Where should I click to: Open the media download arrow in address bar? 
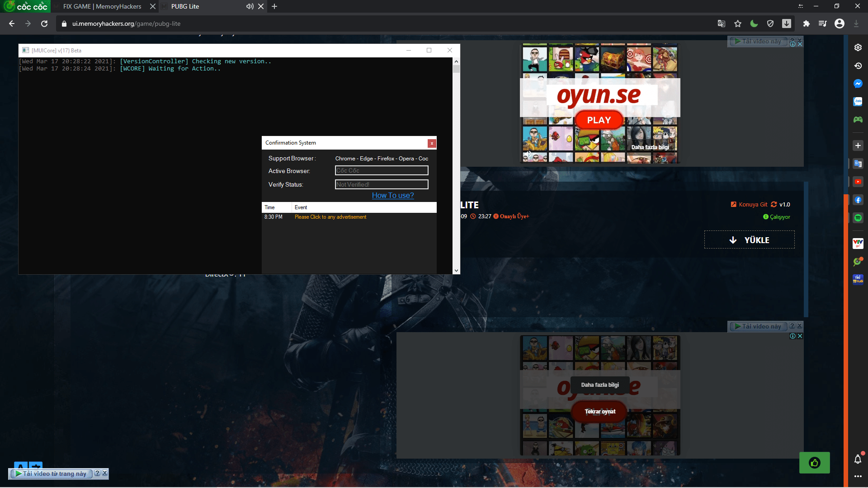click(787, 23)
